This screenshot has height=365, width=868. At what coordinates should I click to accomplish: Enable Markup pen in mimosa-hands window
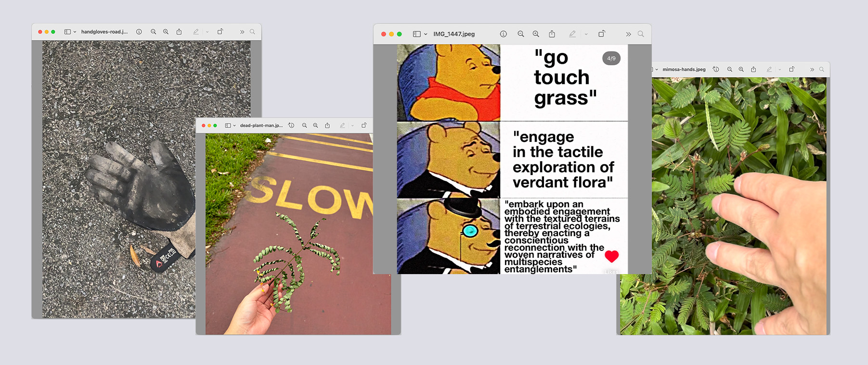[x=769, y=69]
